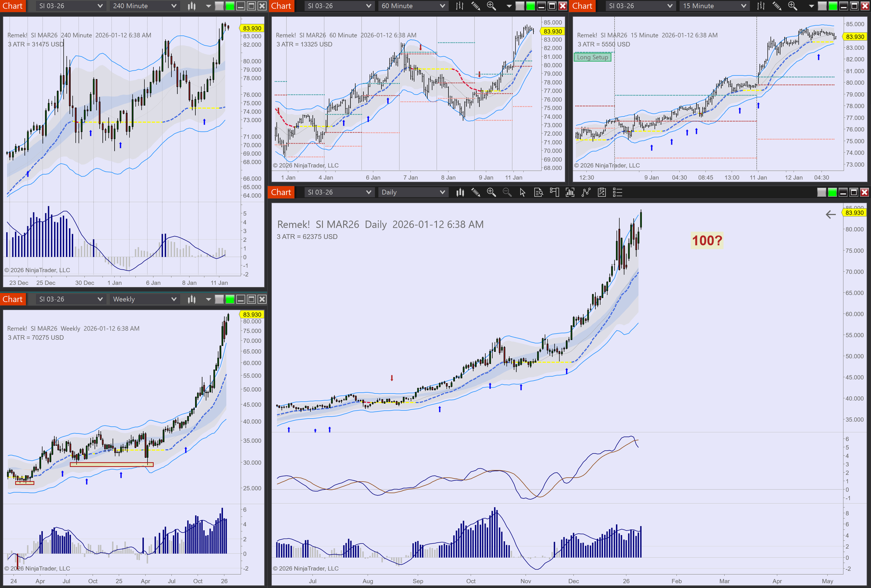Viewport: 871px width, 588px height.
Task: Click zoom in magnifier on Daily chart
Action: pos(491,192)
